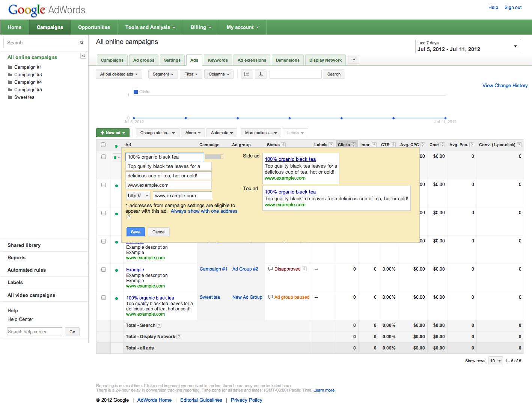
Task: Click help icon next to Avg. Pos.
Action: coord(472,145)
